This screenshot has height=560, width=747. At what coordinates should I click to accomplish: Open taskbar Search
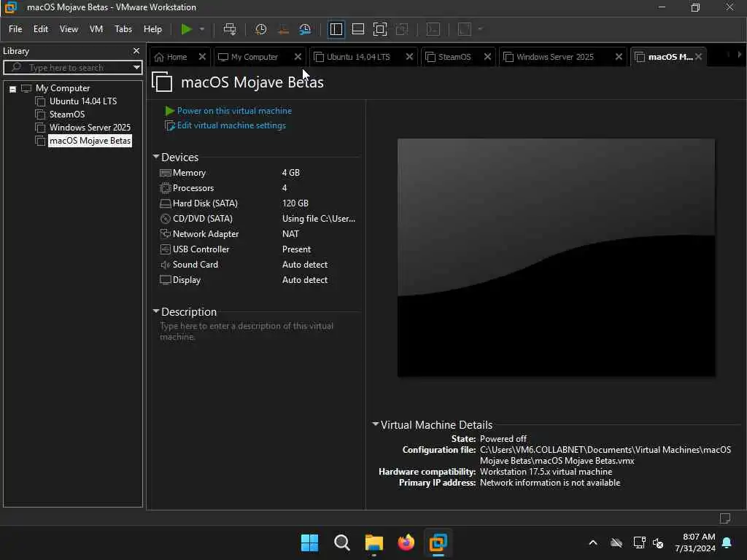(341, 542)
